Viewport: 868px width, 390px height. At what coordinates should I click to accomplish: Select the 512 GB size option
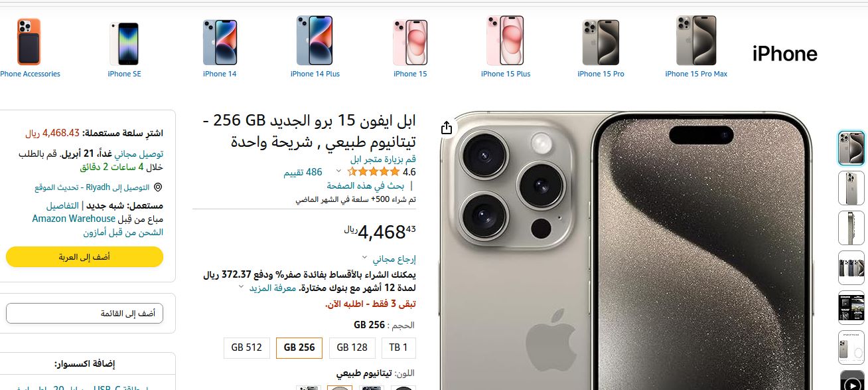pos(246,347)
